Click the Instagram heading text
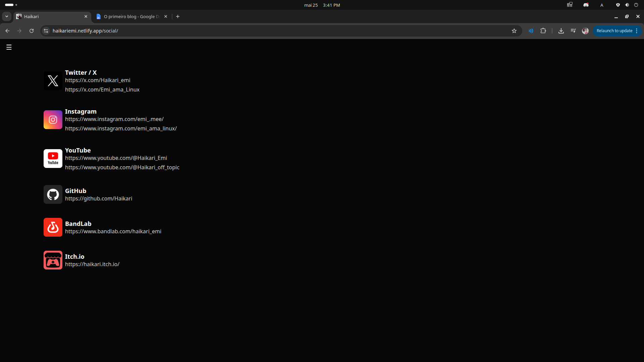 (81, 112)
